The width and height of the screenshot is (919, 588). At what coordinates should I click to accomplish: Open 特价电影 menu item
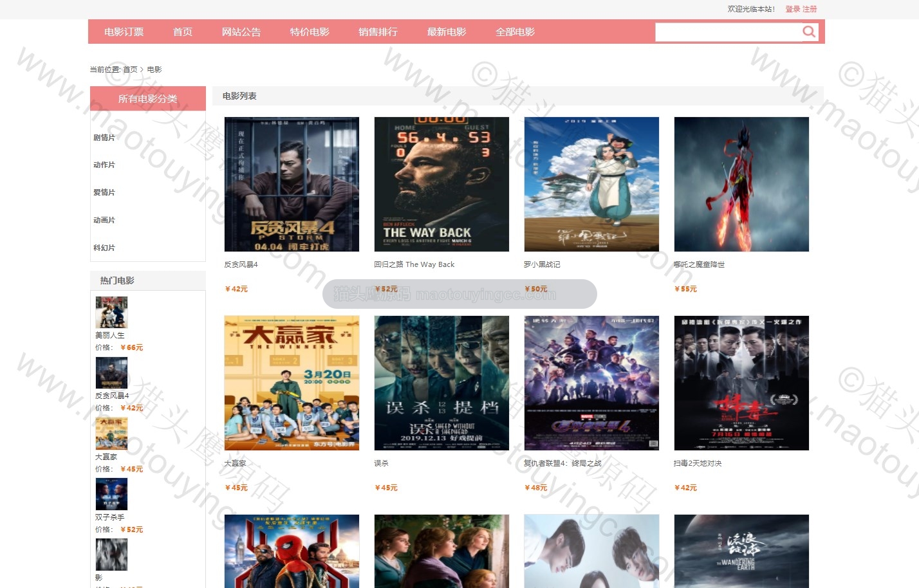(x=310, y=32)
